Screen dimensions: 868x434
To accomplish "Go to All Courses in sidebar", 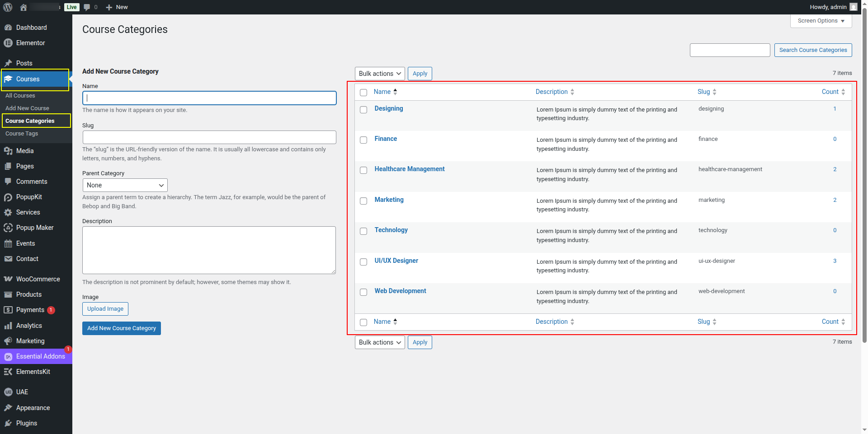I will (x=20, y=96).
